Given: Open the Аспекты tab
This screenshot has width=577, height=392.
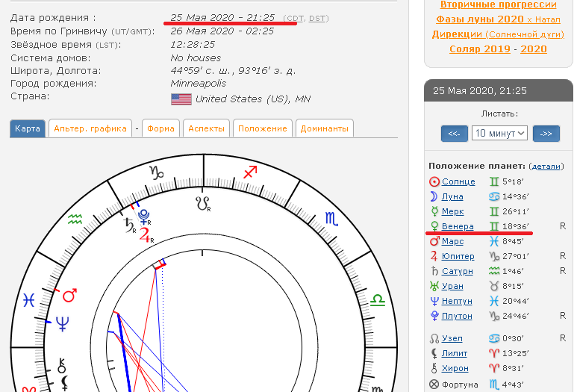Looking at the screenshot, I should 207,128.
